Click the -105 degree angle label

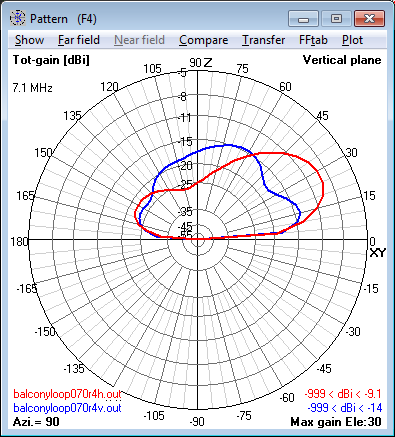154,416
